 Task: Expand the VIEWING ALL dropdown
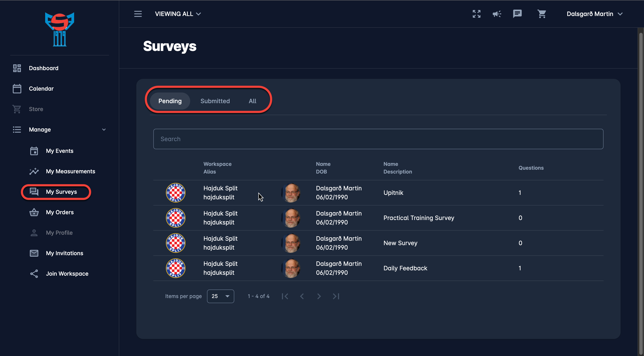(x=178, y=14)
